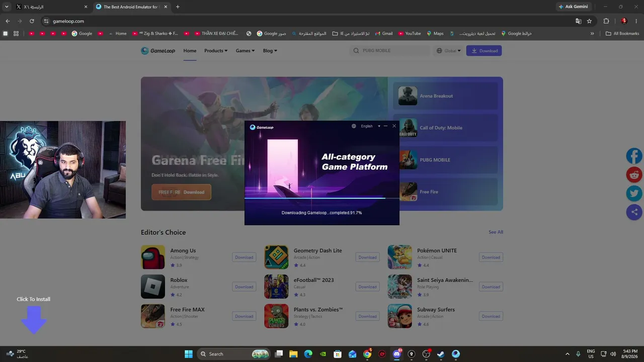This screenshot has width=644, height=362.
Task: Open Windows Start menu
Action: click(189, 354)
